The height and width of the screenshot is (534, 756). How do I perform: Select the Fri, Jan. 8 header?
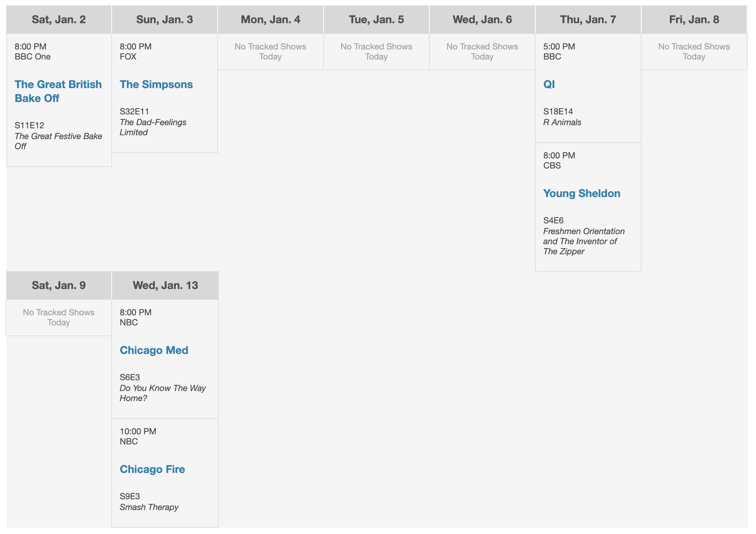694,19
